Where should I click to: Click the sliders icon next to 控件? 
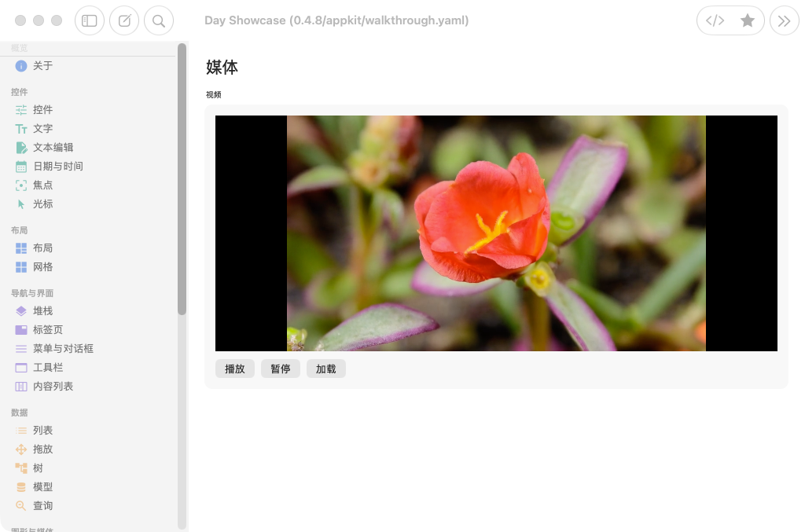pyautogui.click(x=21, y=110)
